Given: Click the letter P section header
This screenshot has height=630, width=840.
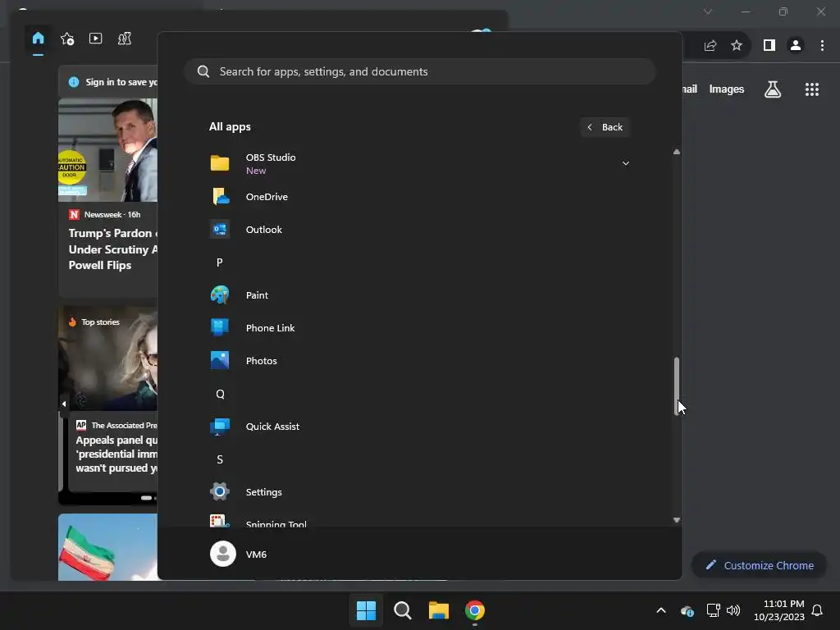Looking at the screenshot, I should [220, 262].
